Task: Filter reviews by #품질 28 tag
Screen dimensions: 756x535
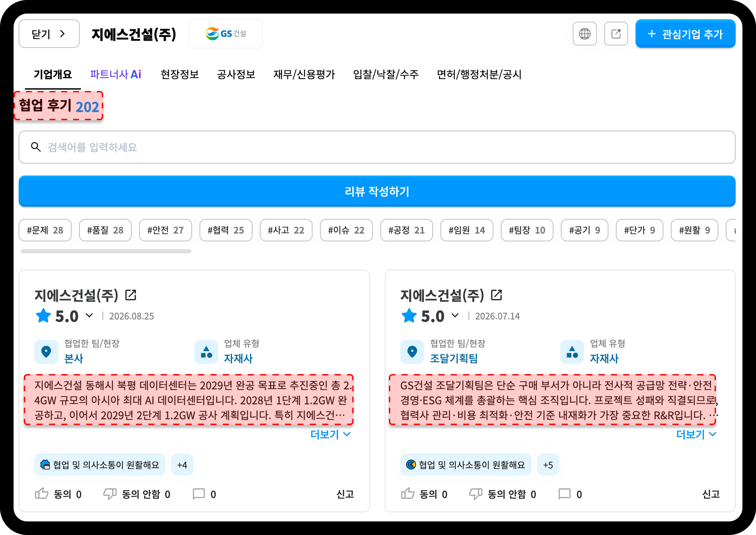Action: tap(105, 230)
